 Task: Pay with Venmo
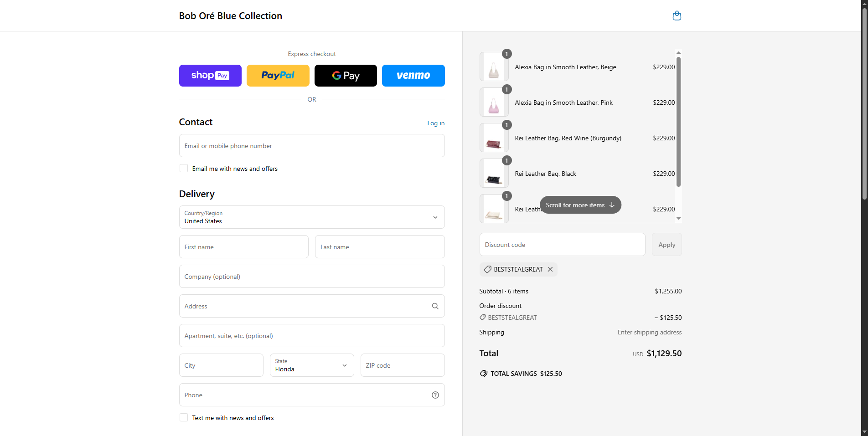pyautogui.click(x=413, y=76)
